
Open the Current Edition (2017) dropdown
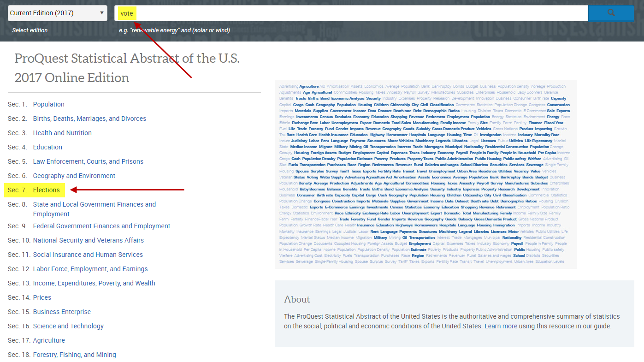(58, 13)
